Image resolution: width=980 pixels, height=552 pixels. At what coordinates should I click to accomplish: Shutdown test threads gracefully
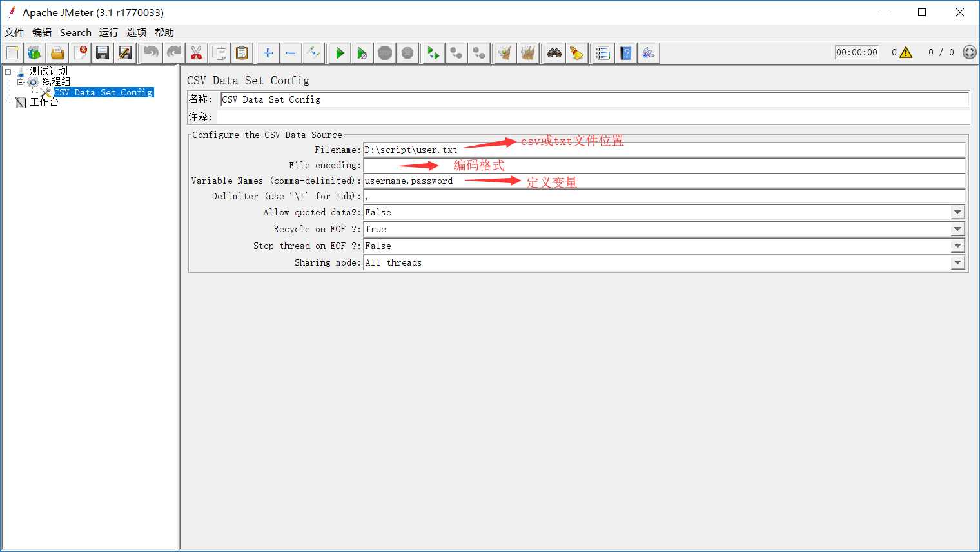click(x=407, y=53)
